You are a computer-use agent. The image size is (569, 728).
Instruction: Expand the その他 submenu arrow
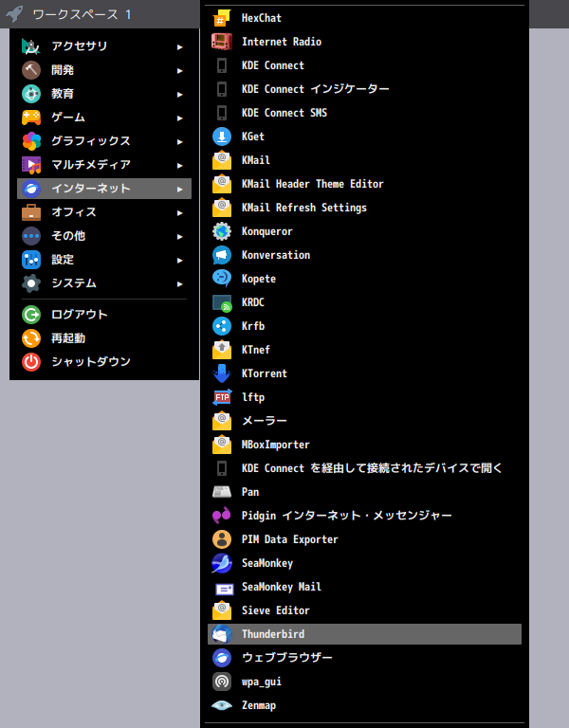180,236
